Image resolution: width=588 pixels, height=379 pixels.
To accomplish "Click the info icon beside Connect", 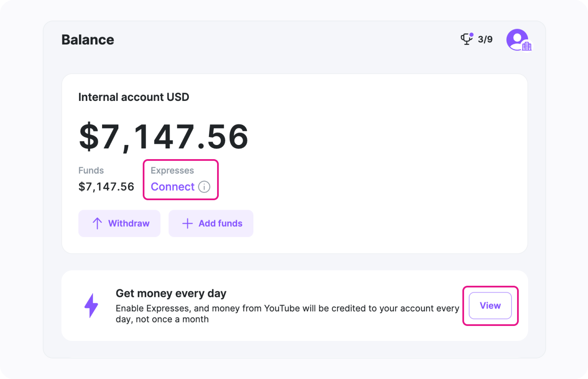I will click(x=204, y=187).
